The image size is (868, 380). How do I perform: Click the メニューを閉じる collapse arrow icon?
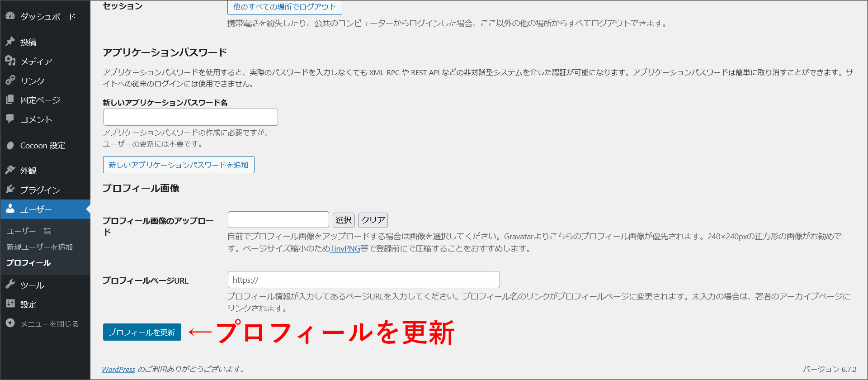point(10,323)
